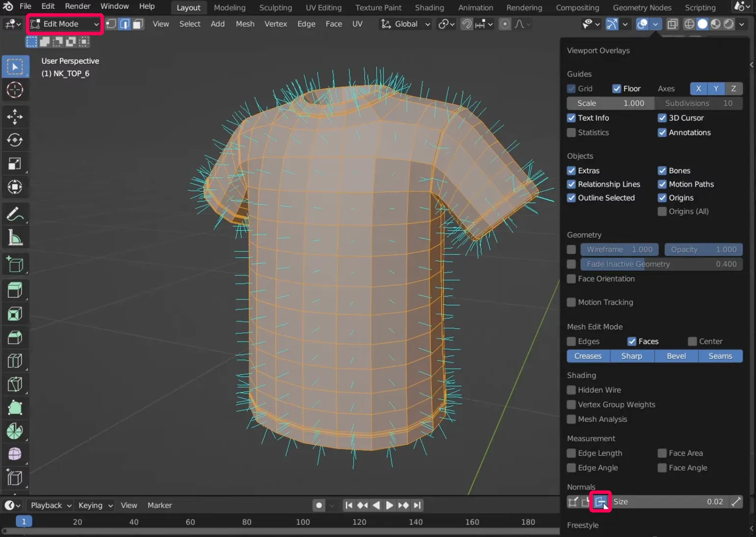Open the Render menu
The height and width of the screenshot is (537, 756).
[x=77, y=6]
